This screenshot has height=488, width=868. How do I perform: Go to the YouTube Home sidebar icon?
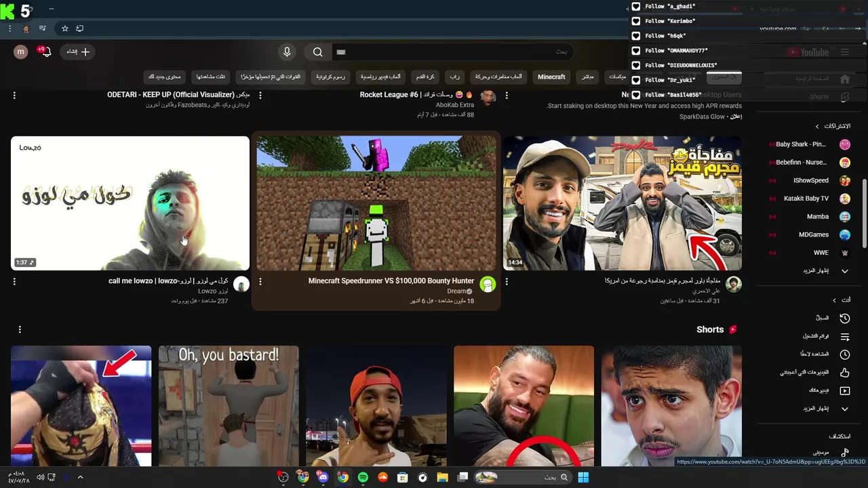(845, 79)
